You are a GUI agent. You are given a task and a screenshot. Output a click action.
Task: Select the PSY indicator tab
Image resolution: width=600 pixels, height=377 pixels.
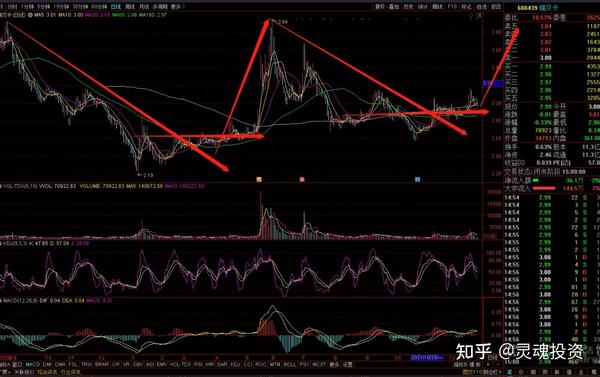pos(305,364)
